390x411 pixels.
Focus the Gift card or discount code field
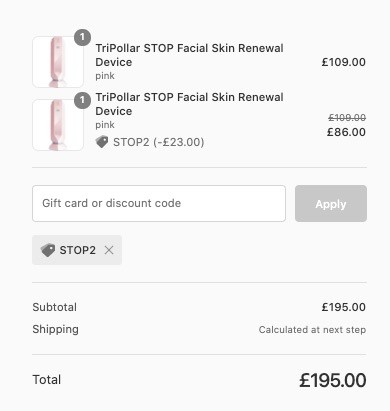pyautogui.click(x=159, y=204)
